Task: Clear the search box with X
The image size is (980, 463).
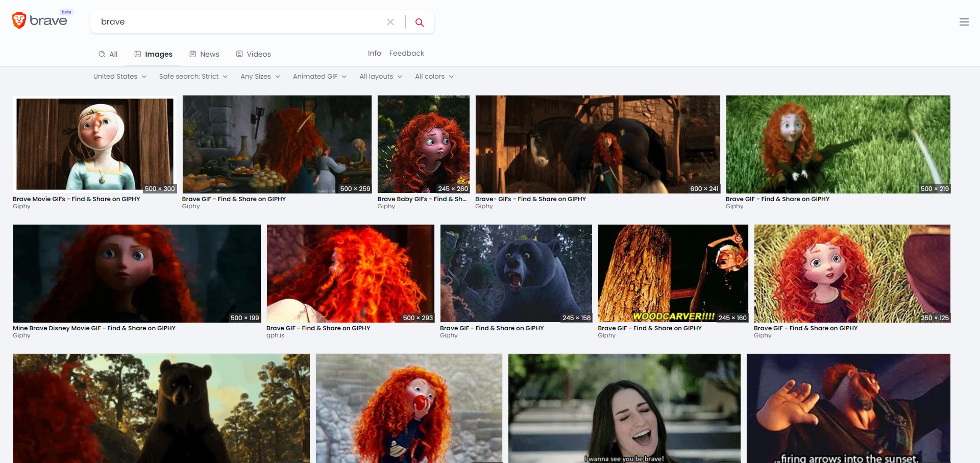Action: pos(390,22)
